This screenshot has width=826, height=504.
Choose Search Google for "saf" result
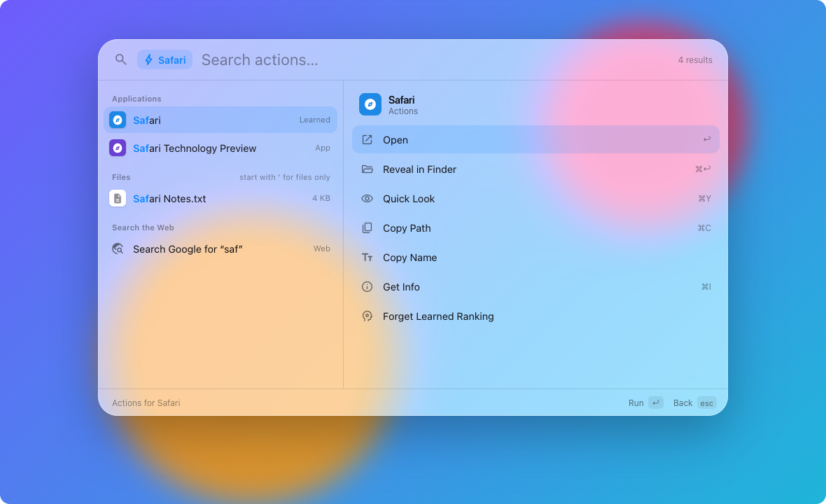coord(220,248)
